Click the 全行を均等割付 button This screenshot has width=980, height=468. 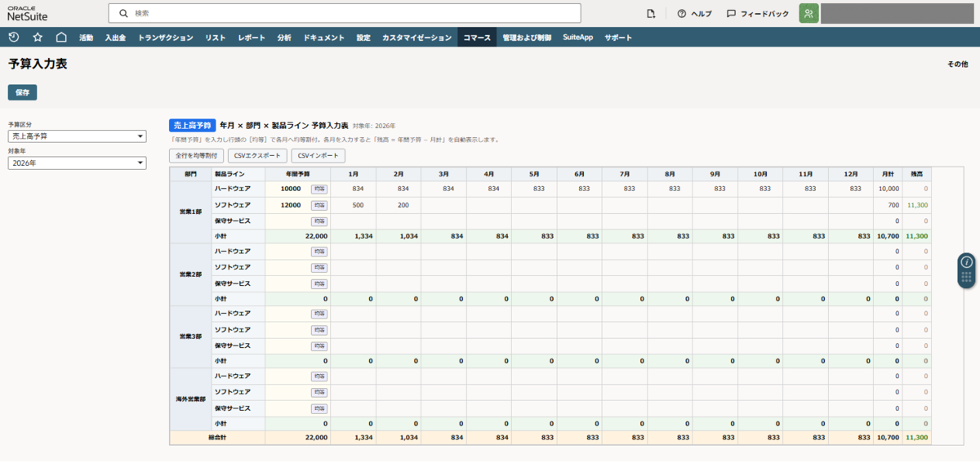point(197,155)
